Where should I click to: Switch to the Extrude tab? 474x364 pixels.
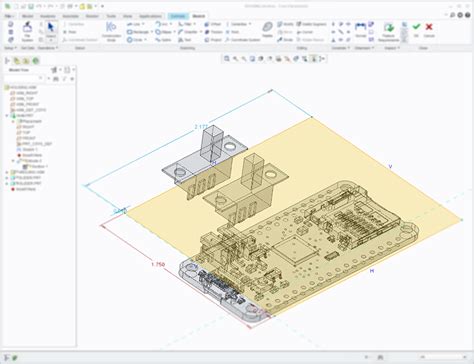click(178, 16)
